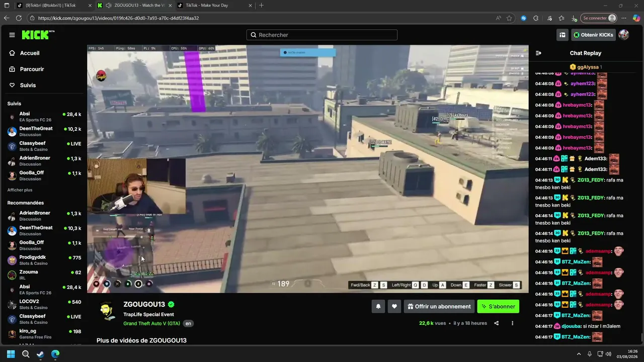Click the video player to toggle playback
Screen dimensions: 644x362
[x=307, y=169]
